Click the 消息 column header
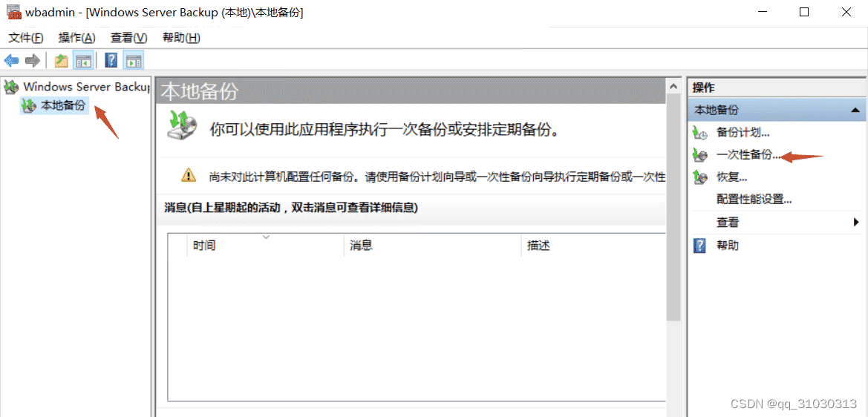 [432, 246]
